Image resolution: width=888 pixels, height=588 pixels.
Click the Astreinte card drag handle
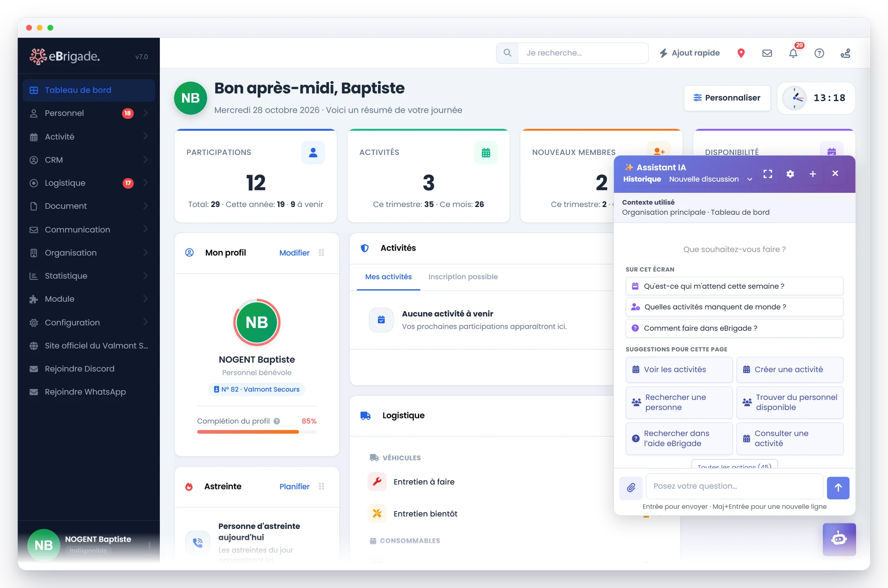(x=321, y=487)
